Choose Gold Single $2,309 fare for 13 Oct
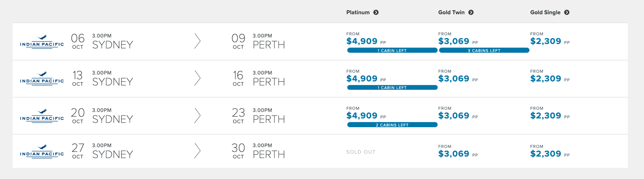This screenshot has height=179, width=644. 546,79
